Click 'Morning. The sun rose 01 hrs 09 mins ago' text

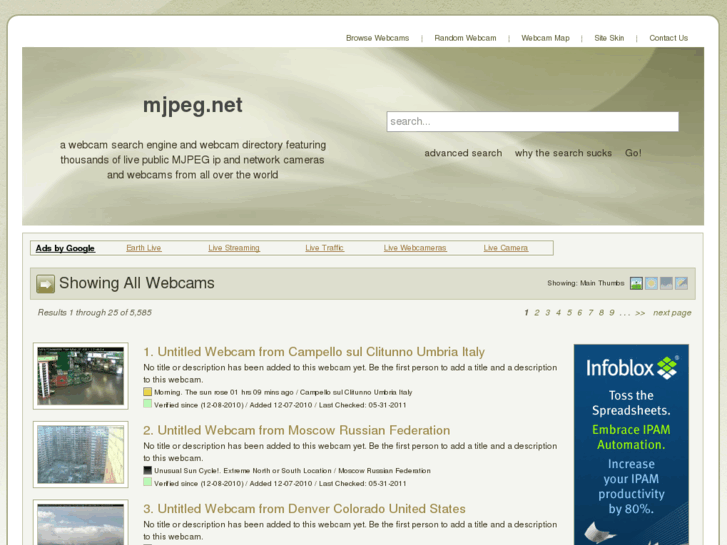point(223,392)
